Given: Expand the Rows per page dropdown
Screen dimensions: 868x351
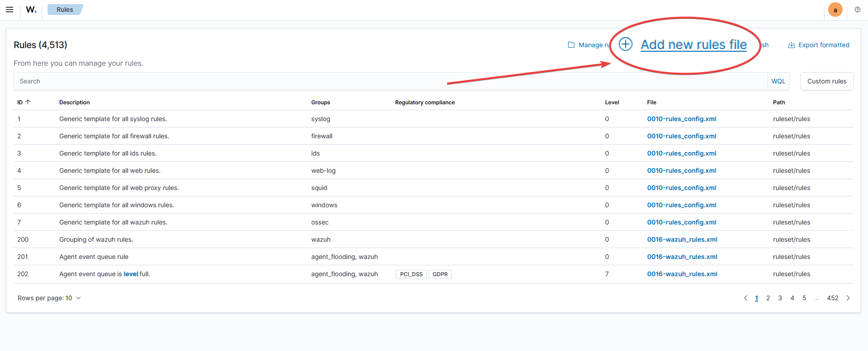Looking at the screenshot, I should pyautogui.click(x=49, y=298).
